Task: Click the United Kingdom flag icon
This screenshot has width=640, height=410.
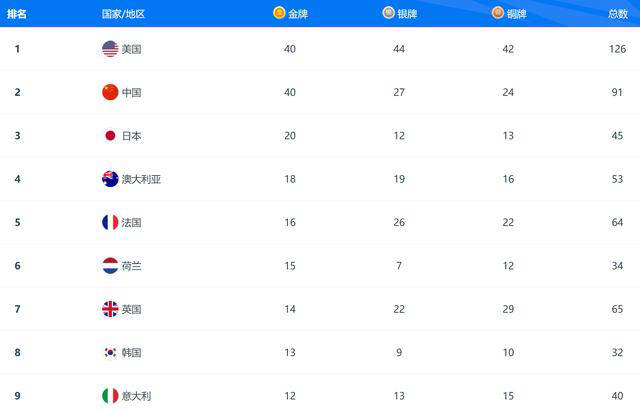Action: 110,309
